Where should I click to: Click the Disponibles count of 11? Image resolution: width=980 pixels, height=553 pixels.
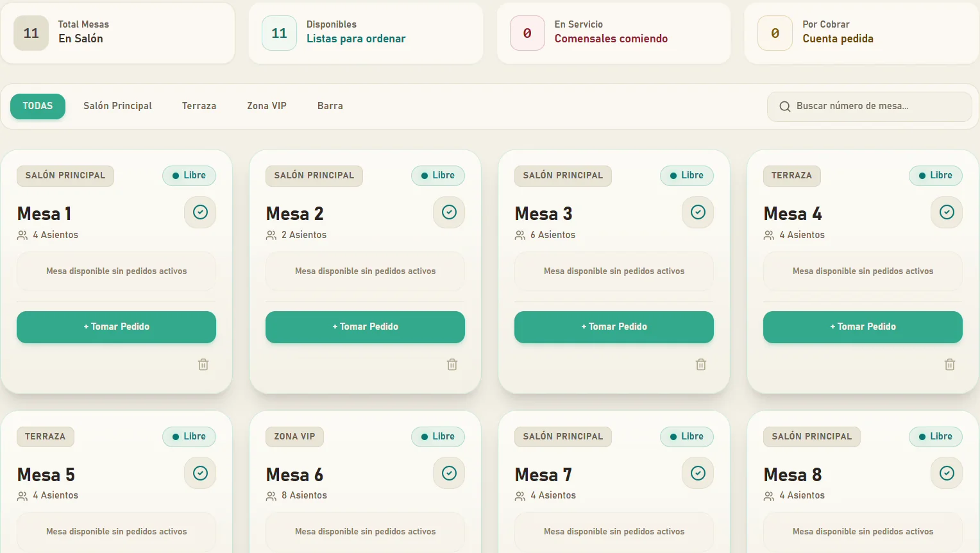[x=280, y=33]
